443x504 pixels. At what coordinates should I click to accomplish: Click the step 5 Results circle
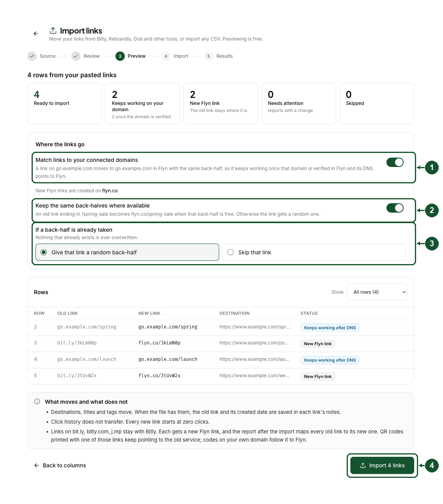pyautogui.click(x=209, y=56)
